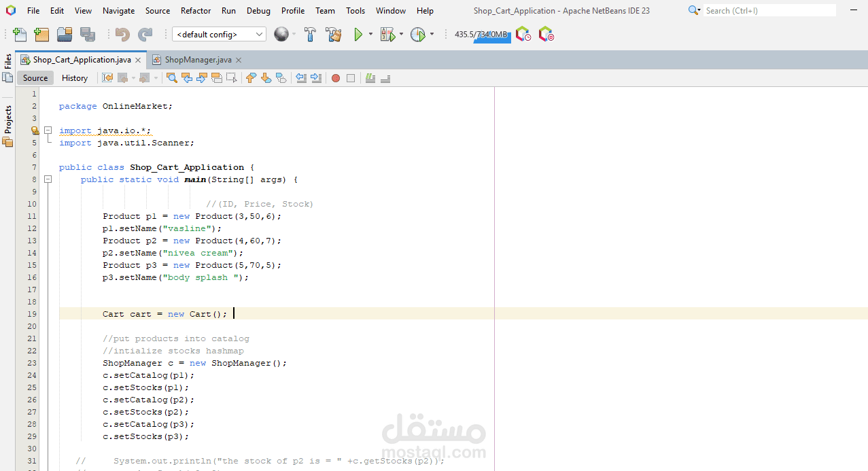This screenshot has height=471, width=868.
Task: Switch editor to Source view
Action: click(x=35, y=78)
